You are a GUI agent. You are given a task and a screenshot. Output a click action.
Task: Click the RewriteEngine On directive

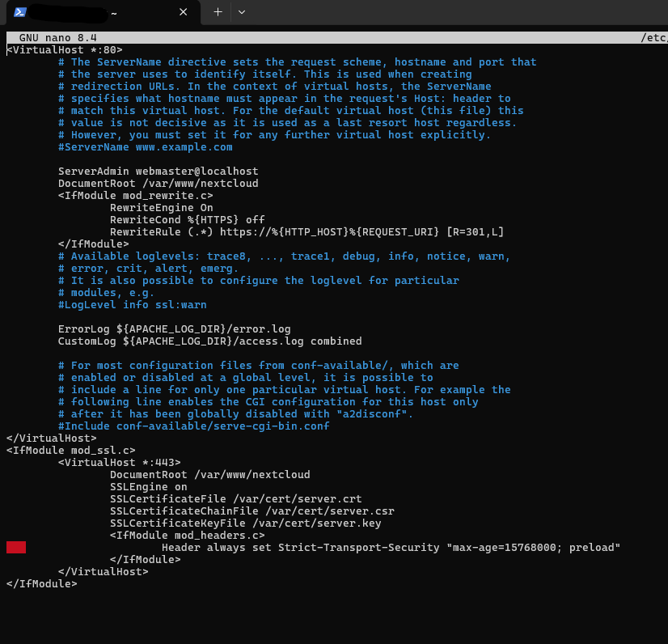[162, 208]
